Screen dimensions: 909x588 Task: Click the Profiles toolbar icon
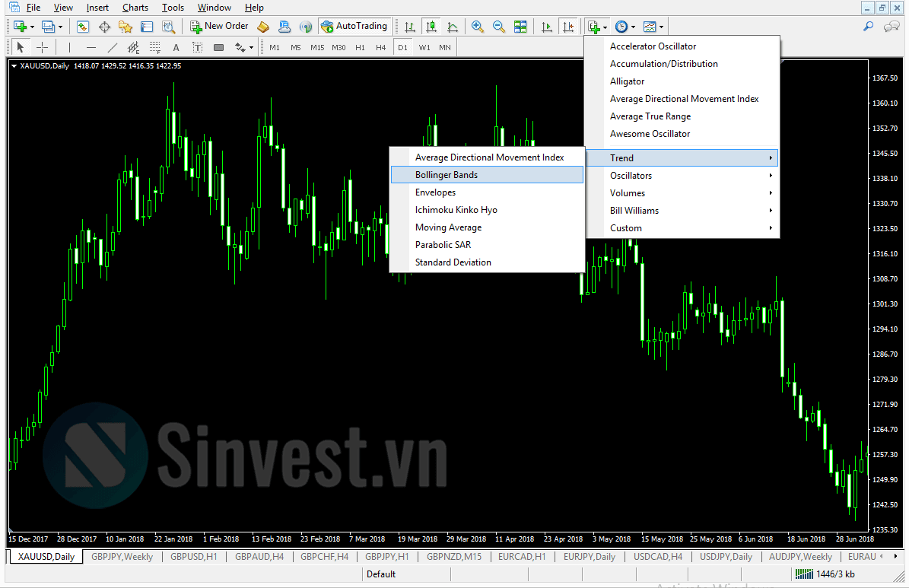point(49,27)
